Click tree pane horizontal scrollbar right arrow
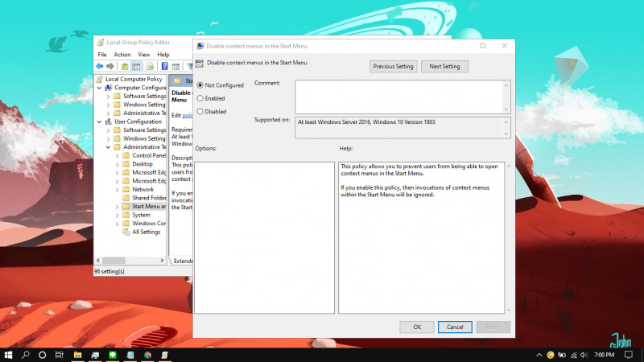The image size is (644, 362). (162, 260)
